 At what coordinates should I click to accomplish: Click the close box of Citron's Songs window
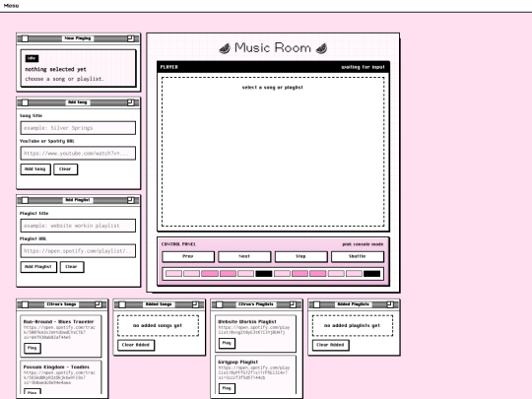25,304
